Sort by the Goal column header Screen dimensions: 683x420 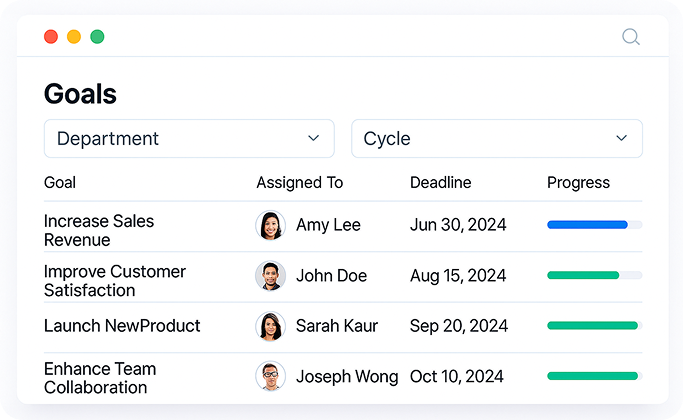(x=60, y=183)
